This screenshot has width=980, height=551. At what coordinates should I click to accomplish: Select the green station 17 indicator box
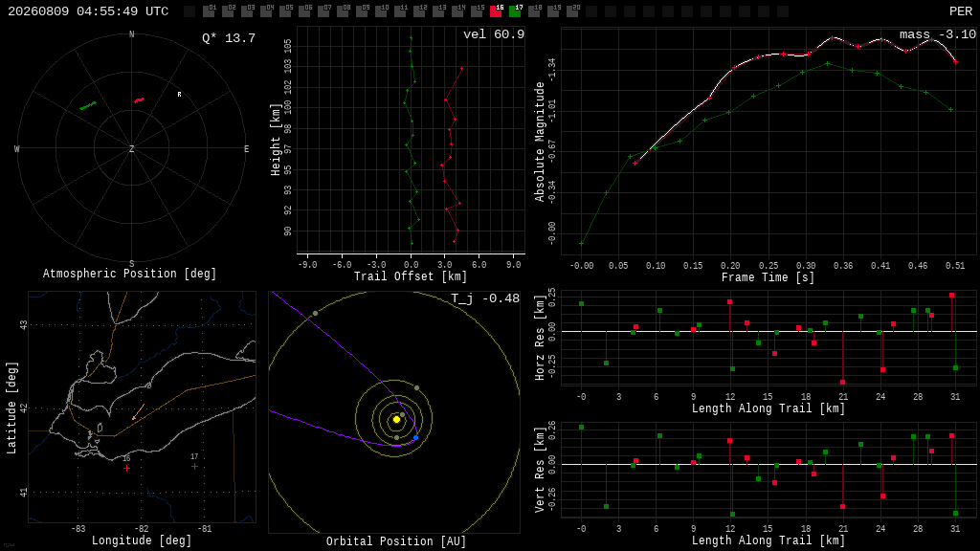point(514,11)
